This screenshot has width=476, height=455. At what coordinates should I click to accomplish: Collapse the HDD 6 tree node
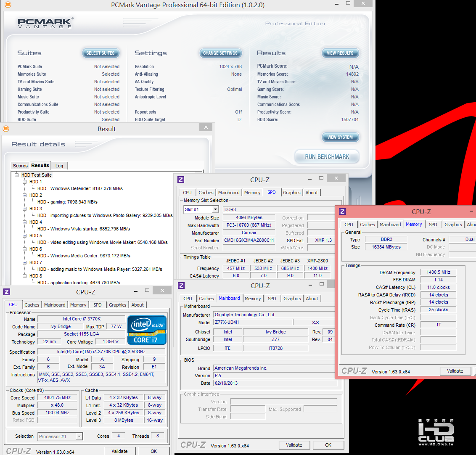24,249
